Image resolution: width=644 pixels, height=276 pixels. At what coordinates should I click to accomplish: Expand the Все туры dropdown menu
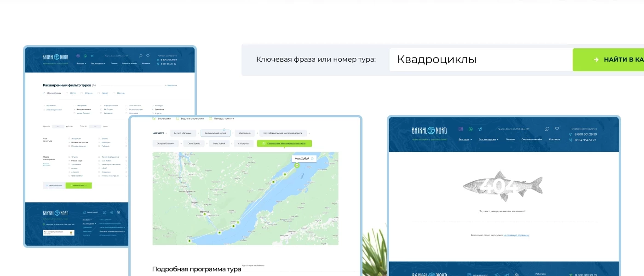[x=464, y=139]
